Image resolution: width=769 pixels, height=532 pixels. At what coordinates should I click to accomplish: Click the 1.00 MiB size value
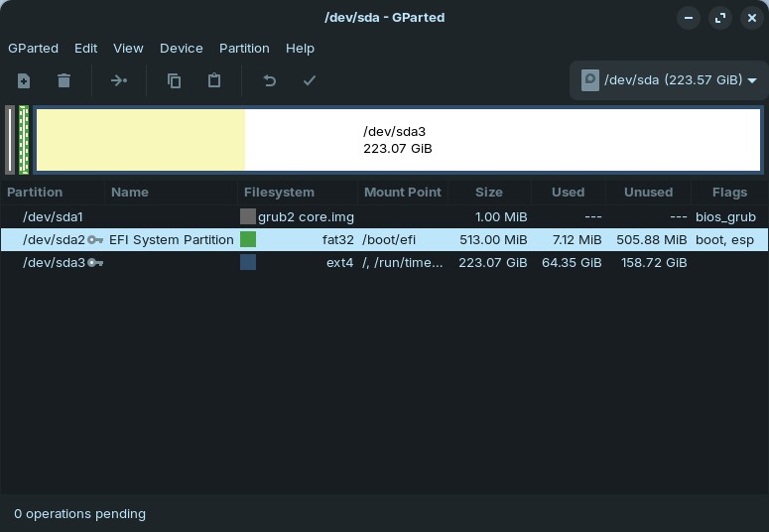pyautogui.click(x=501, y=217)
